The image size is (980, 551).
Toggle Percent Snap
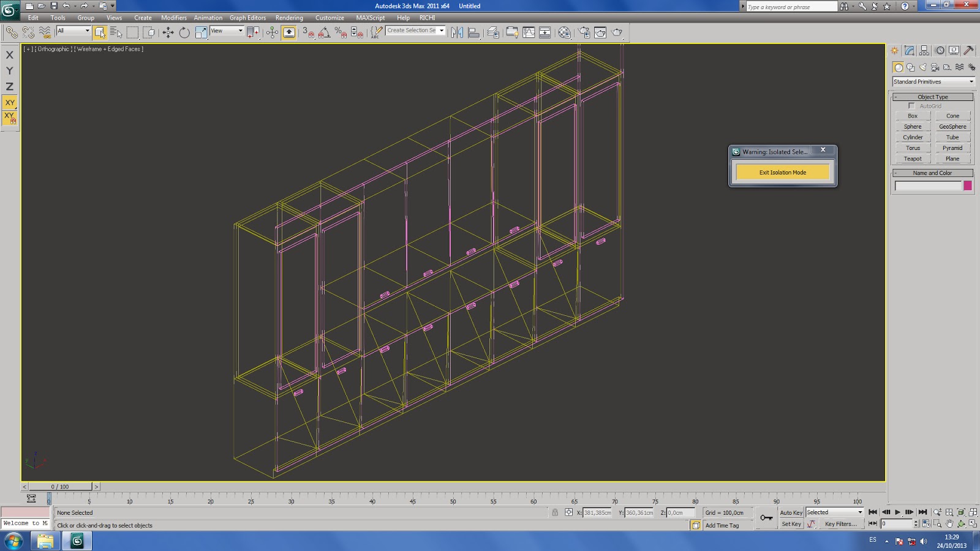341,32
